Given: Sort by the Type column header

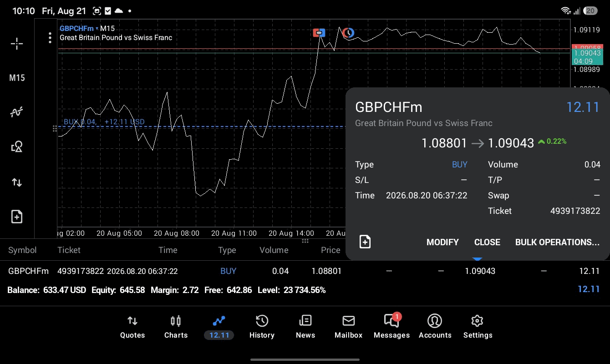Looking at the screenshot, I should click(227, 250).
